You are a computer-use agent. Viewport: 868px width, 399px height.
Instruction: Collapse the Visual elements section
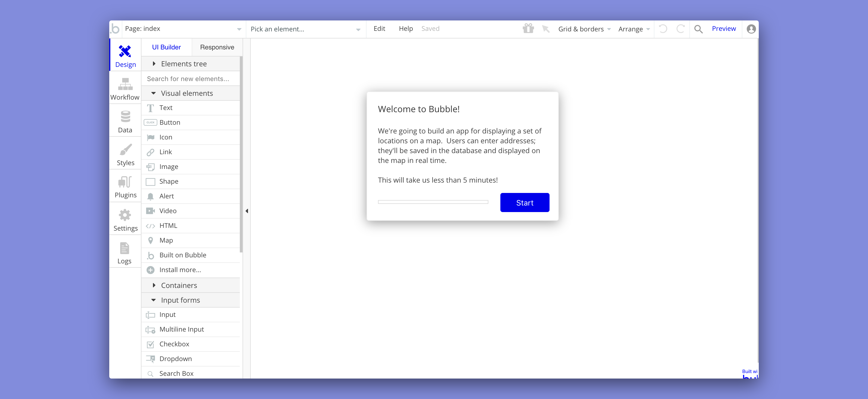[191, 93]
